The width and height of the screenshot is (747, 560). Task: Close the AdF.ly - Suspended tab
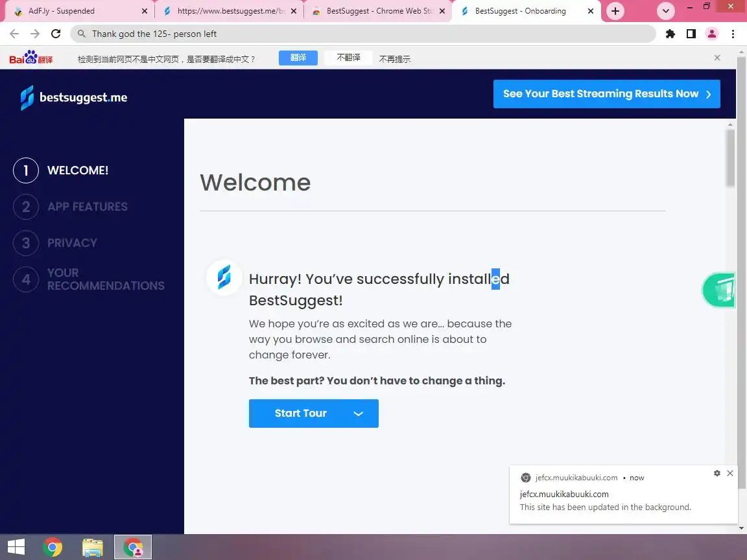(145, 11)
